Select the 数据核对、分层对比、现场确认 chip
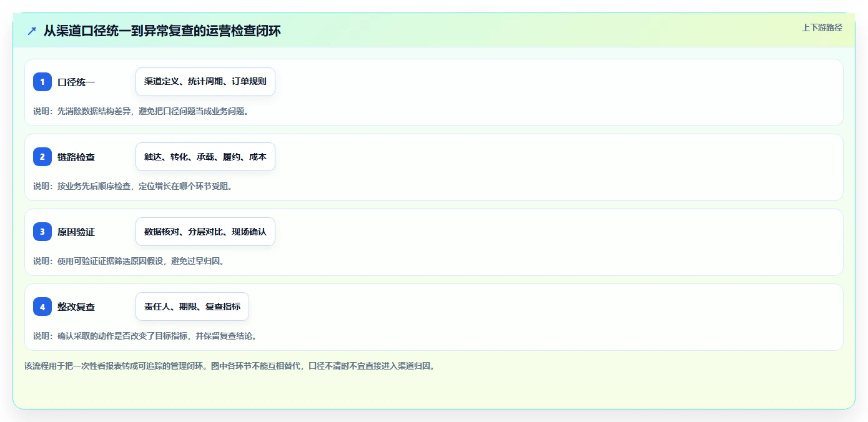This screenshot has height=422, width=868. click(205, 232)
